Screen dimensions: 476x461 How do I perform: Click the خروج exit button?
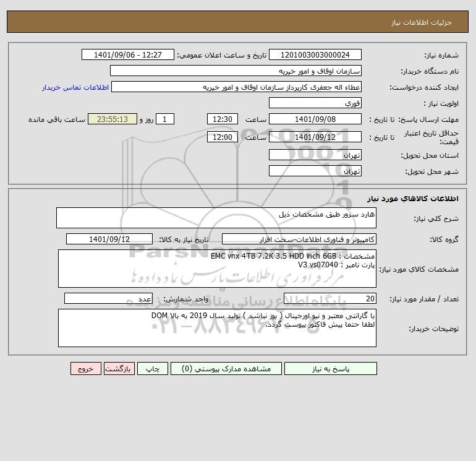click(x=85, y=368)
